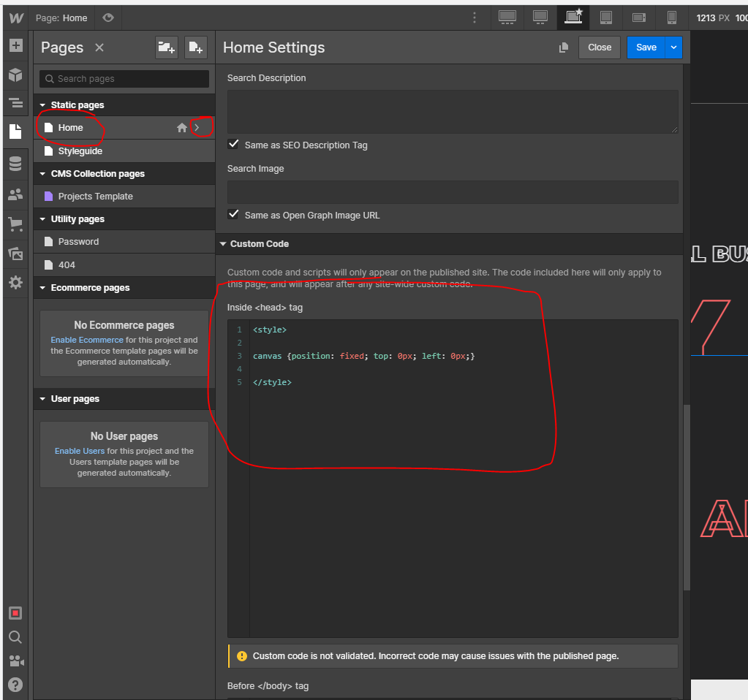Collapse the Static pages group
Image resolution: width=748 pixels, height=700 pixels.
tap(42, 104)
